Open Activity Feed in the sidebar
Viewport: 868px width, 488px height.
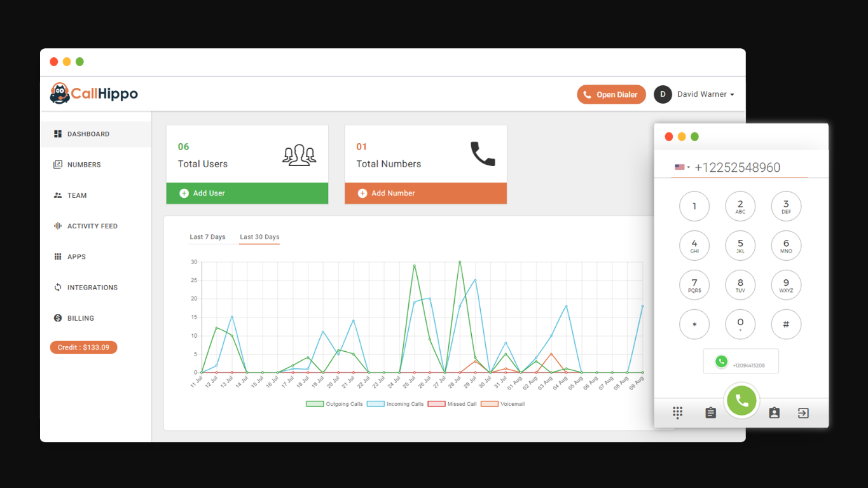click(x=92, y=226)
